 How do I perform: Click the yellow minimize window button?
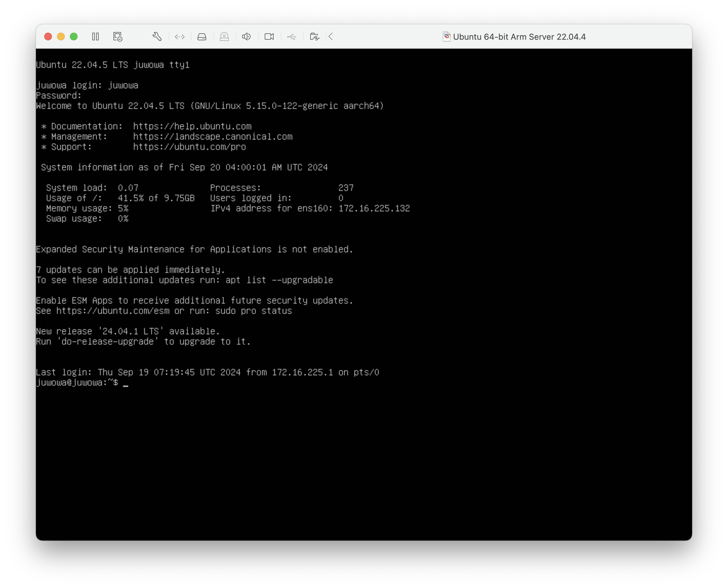pos(61,37)
